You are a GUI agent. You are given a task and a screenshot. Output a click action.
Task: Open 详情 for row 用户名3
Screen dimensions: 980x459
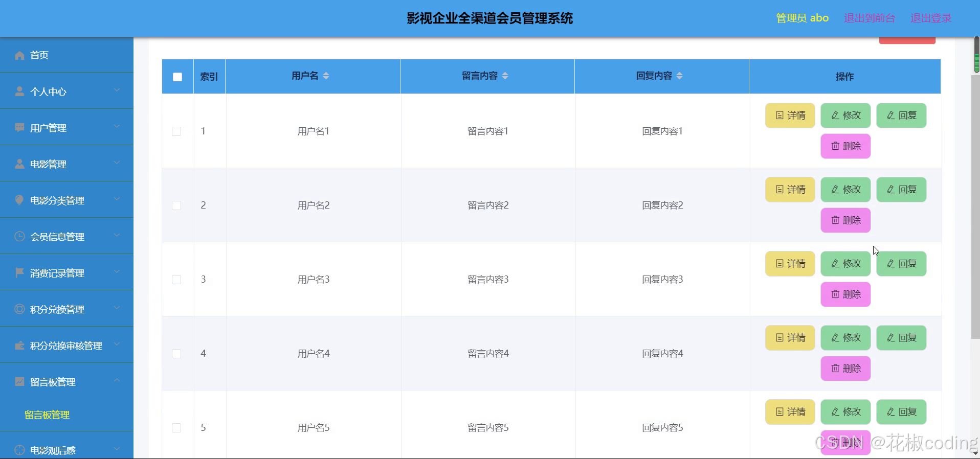point(790,264)
